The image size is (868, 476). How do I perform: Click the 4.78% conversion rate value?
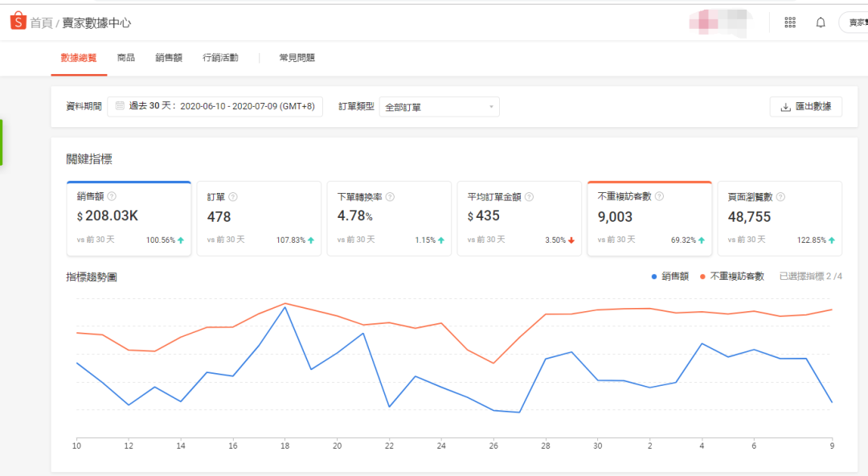tap(355, 215)
